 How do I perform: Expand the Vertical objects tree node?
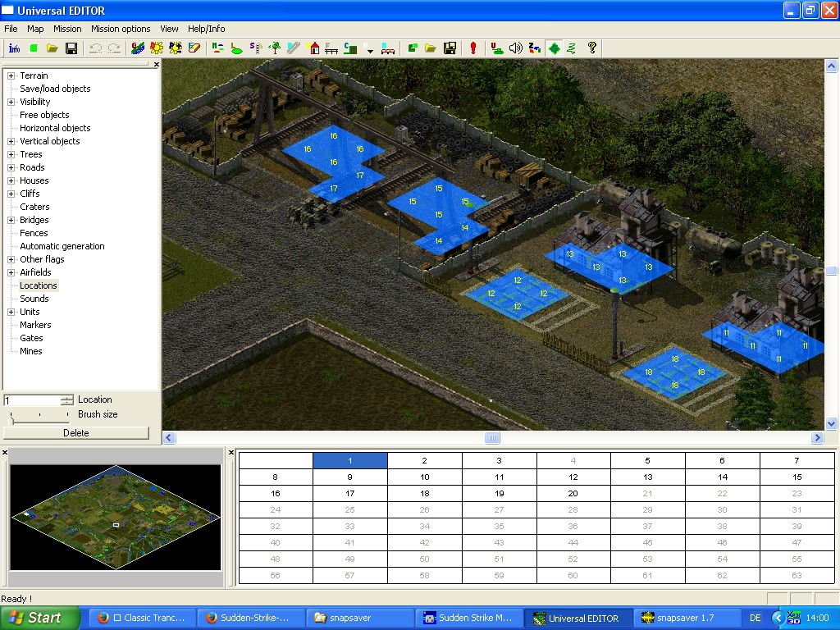(11, 141)
